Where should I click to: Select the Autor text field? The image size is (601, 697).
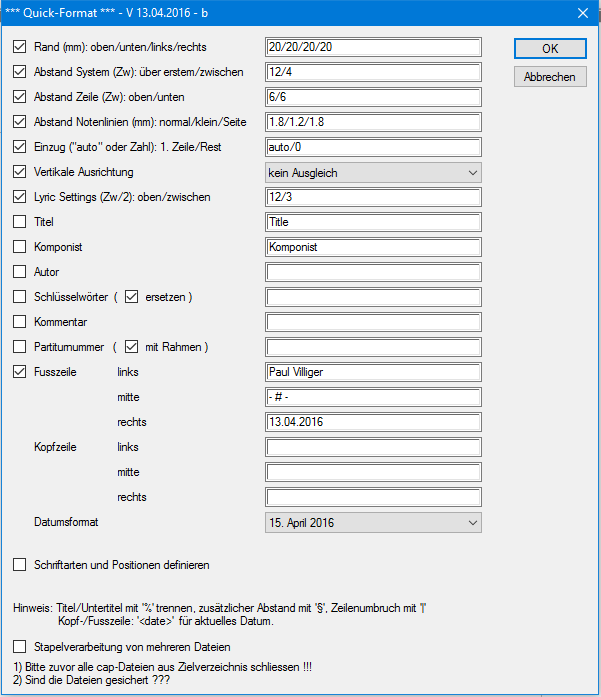373,272
